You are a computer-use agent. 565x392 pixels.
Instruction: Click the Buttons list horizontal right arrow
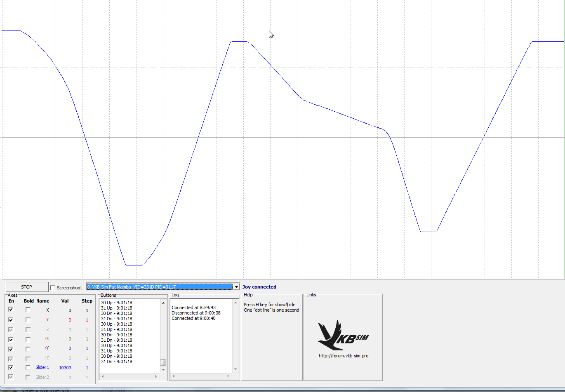click(x=156, y=376)
